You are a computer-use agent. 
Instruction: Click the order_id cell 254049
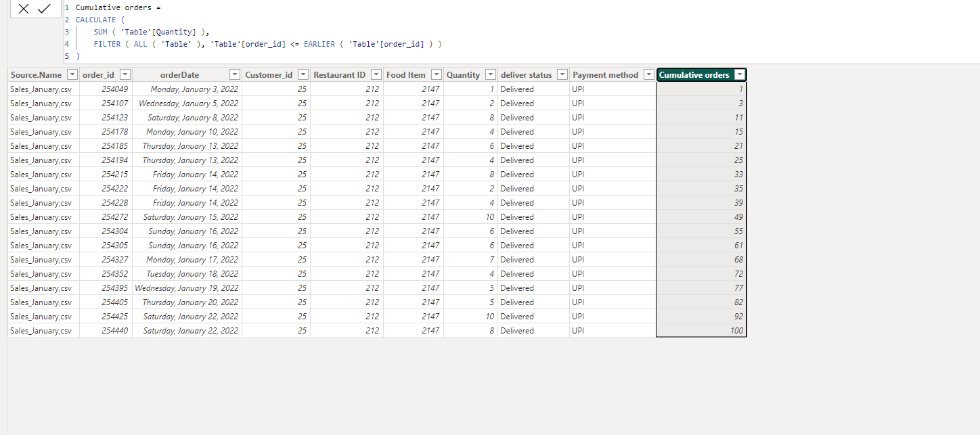[x=106, y=89]
